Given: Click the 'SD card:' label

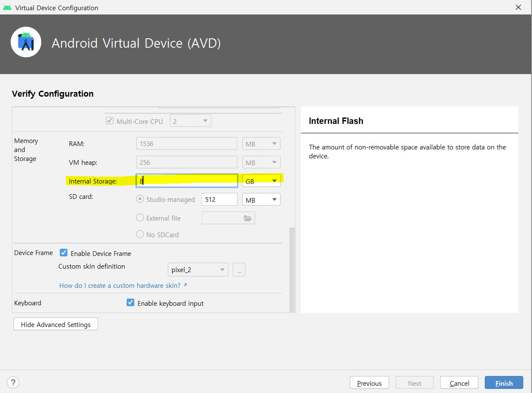Looking at the screenshot, I should pyautogui.click(x=81, y=196).
